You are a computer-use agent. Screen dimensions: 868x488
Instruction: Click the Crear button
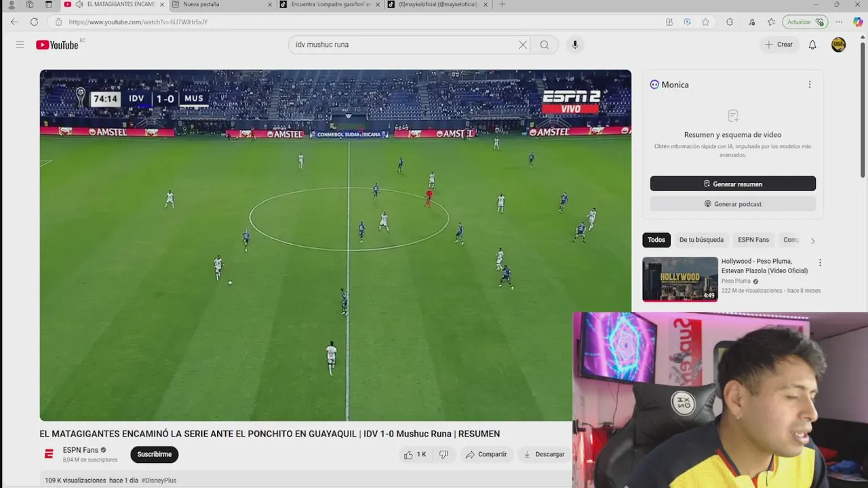(779, 45)
